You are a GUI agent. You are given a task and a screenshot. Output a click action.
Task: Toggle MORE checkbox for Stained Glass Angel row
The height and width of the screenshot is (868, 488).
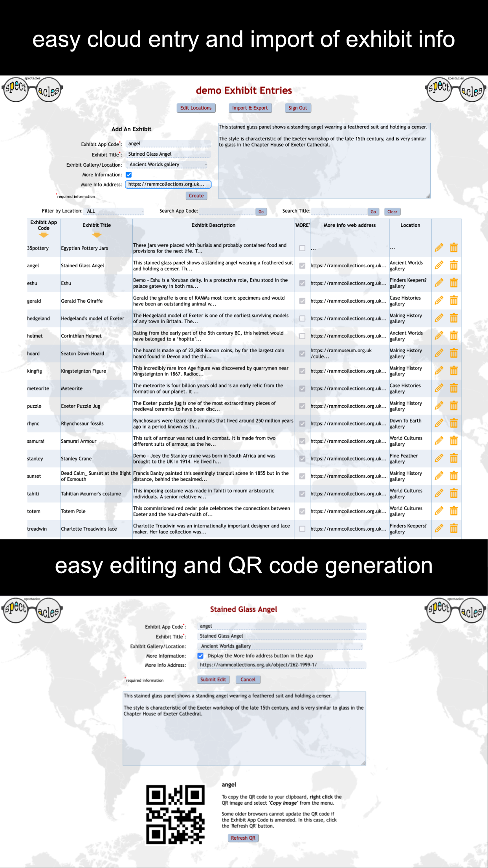[302, 266]
